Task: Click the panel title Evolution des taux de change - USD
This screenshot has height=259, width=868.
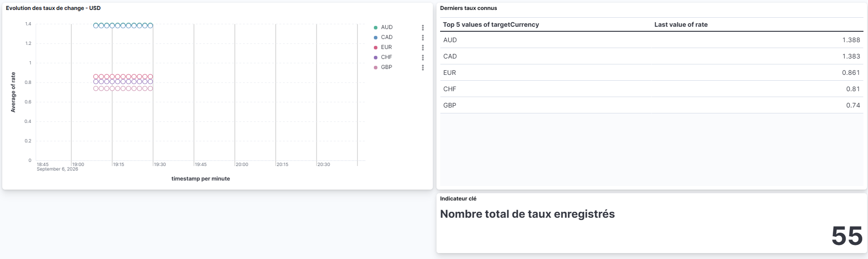Action: [x=53, y=8]
